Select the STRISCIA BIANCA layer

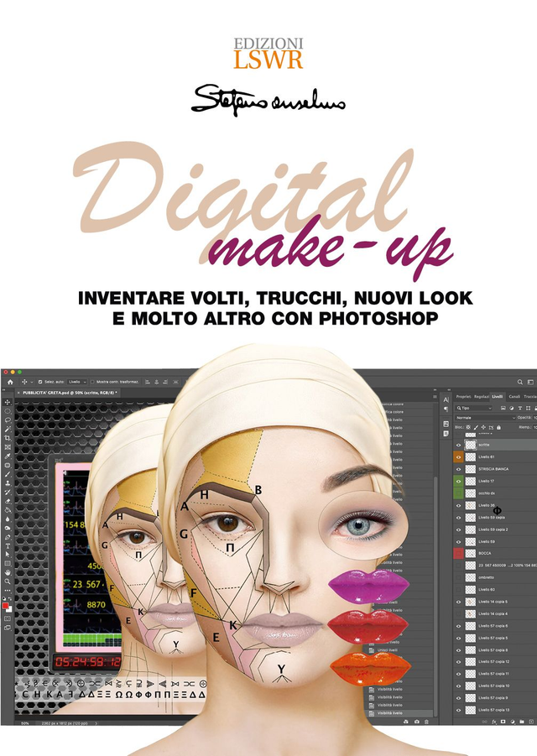click(495, 468)
